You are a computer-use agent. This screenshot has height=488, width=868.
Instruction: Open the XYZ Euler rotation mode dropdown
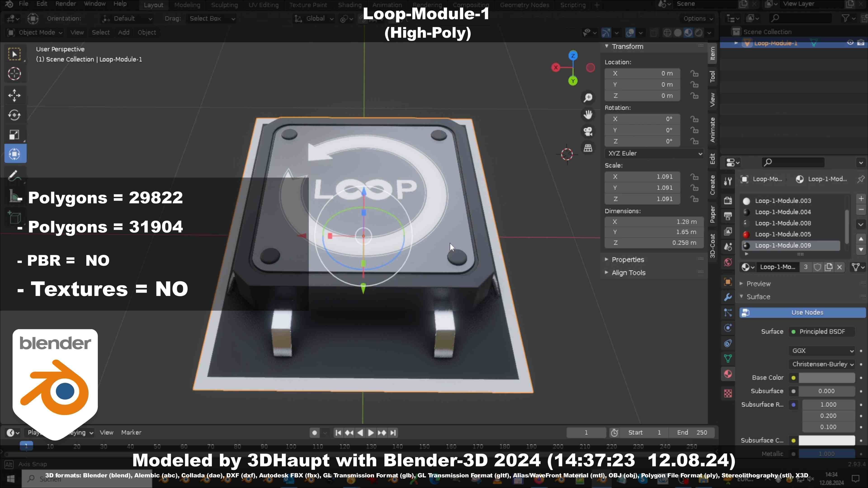coord(654,154)
